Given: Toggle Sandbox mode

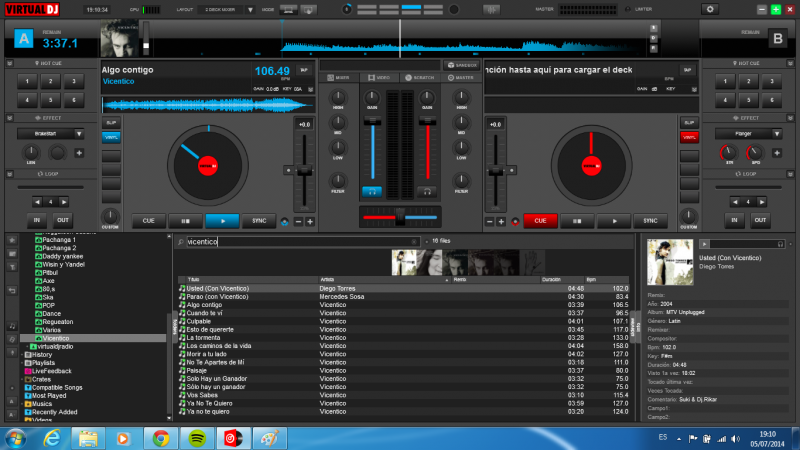Looking at the screenshot, I should (x=462, y=65).
